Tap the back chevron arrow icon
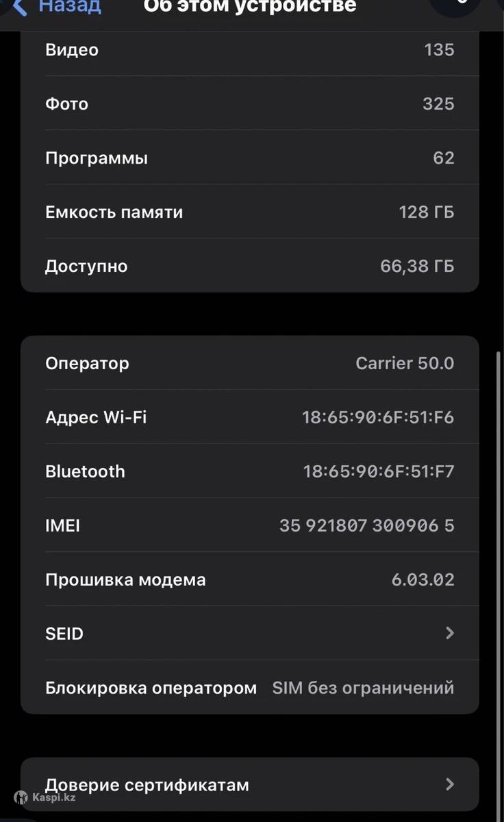Image resolution: width=504 pixels, height=822 pixels. (20, 7)
